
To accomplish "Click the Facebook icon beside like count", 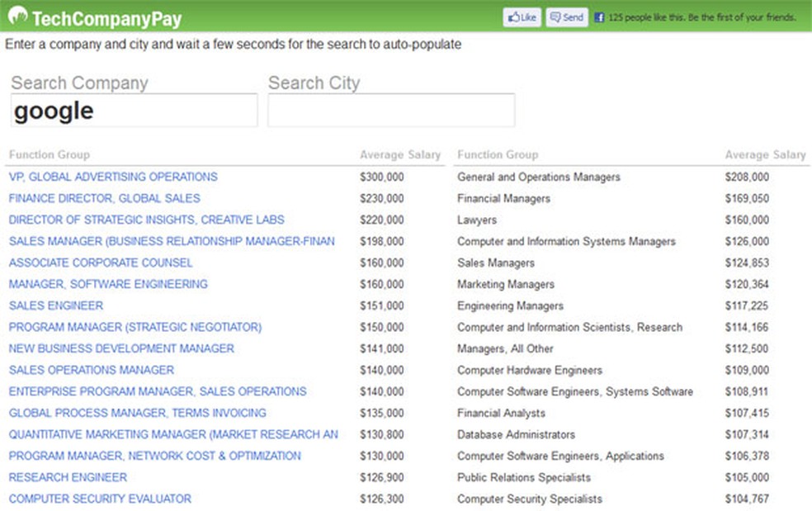I will 599,17.
